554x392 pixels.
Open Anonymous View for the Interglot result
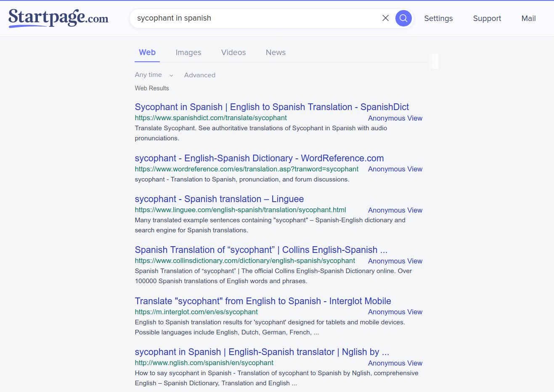pos(395,312)
